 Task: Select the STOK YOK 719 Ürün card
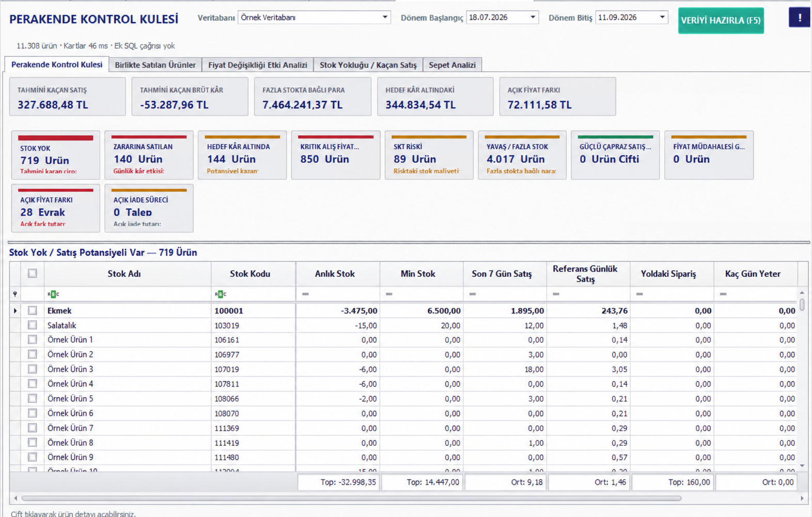[x=56, y=155]
